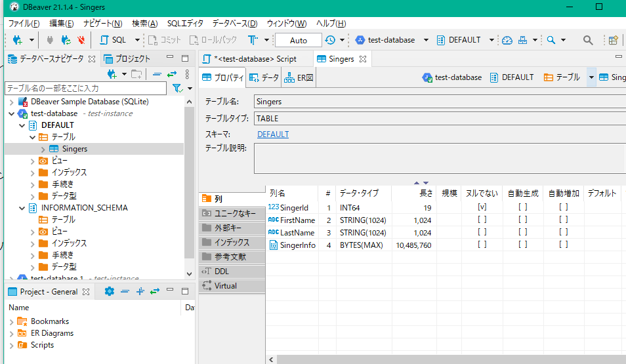Click the new database connection toolbar icon
The width and height of the screenshot is (626, 364).
(17, 40)
